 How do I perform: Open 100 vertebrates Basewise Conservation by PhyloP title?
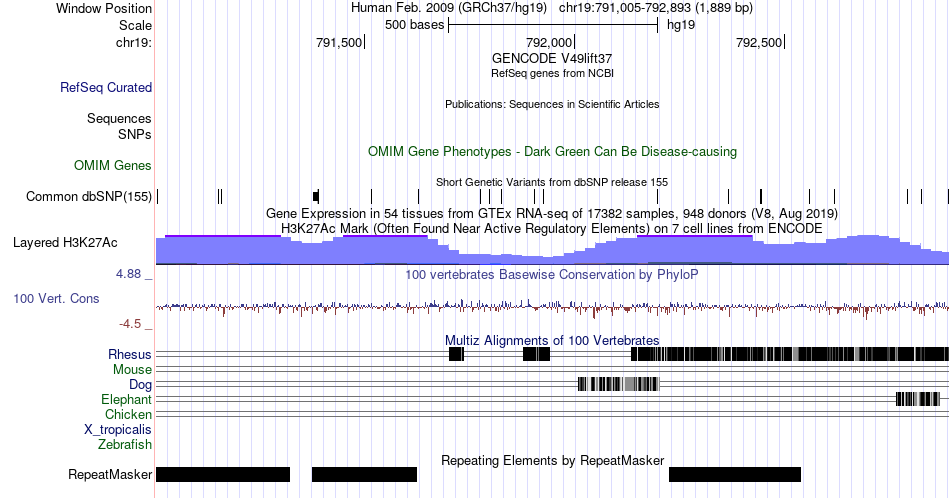point(552,274)
